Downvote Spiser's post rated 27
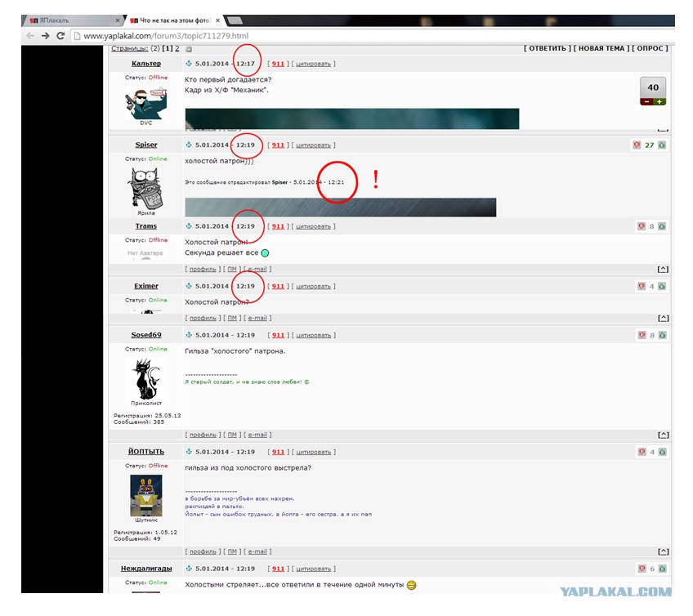The image size is (693, 616). coord(637,145)
